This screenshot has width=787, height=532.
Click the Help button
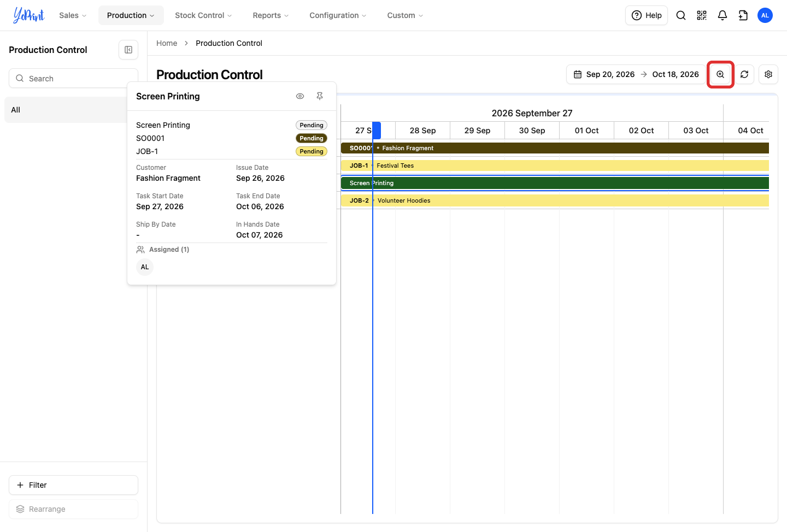click(647, 15)
